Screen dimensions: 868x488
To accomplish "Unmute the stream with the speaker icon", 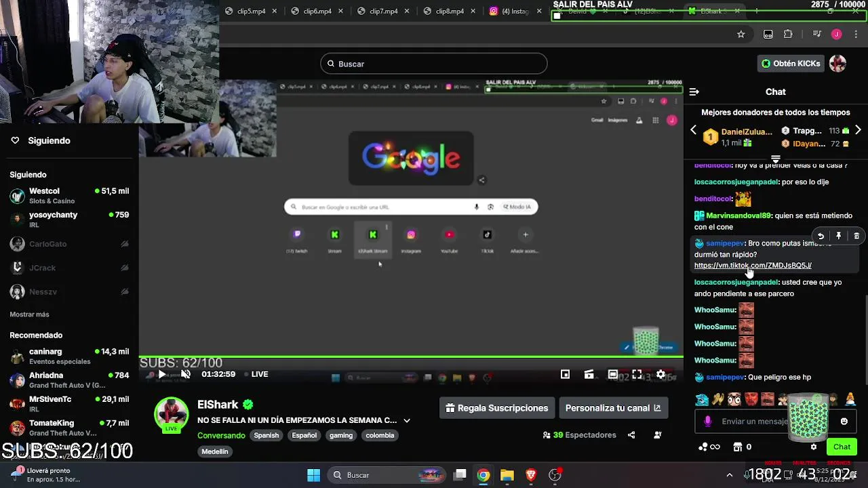I will [186, 374].
